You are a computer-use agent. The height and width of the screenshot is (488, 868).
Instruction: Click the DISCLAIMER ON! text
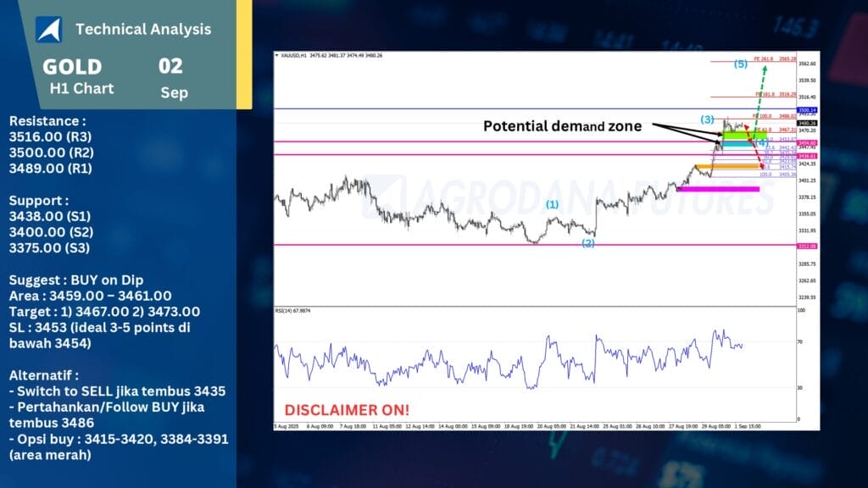click(347, 409)
